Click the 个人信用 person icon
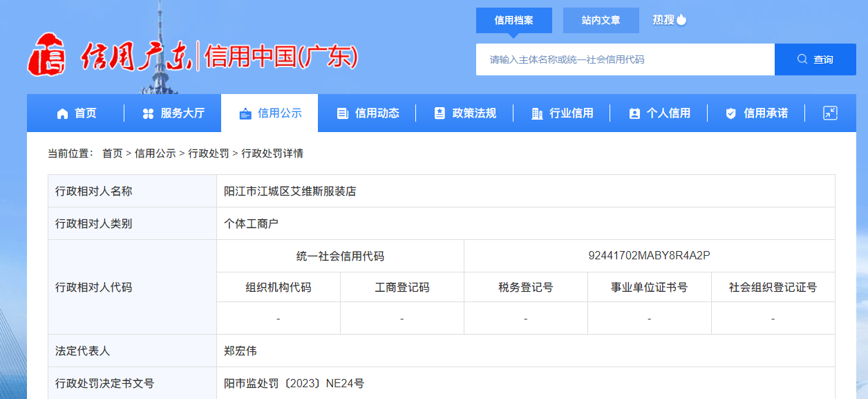 (634, 113)
